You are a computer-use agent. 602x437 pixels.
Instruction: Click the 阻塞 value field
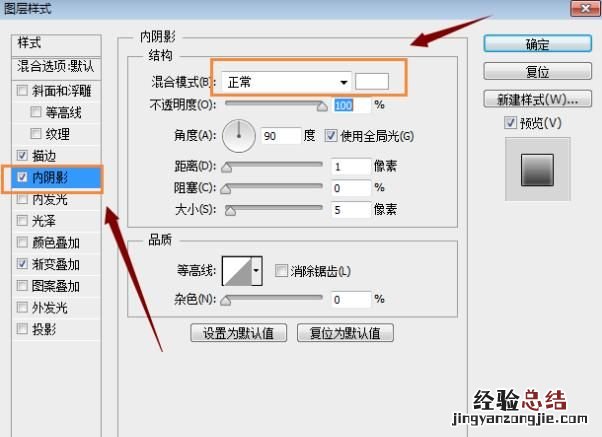click(x=351, y=188)
